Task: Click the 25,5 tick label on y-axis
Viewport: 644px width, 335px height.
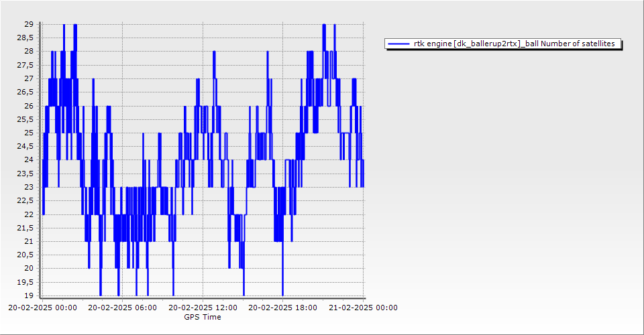Action: (x=24, y=119)
